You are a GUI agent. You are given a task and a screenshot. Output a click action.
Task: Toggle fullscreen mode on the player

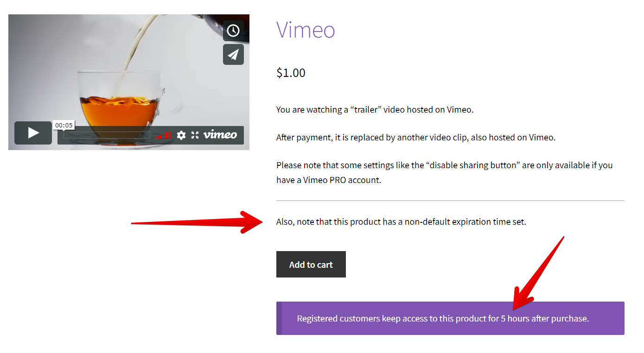[195, 135]
